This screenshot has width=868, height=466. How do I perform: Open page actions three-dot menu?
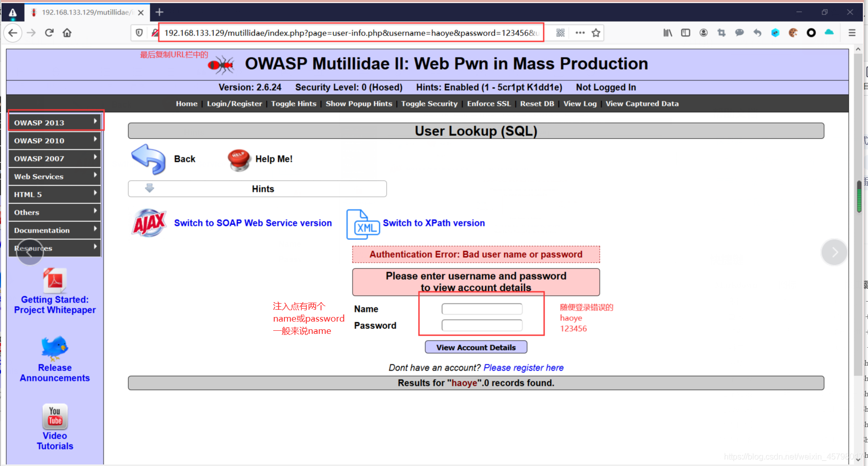pos(580,33)
